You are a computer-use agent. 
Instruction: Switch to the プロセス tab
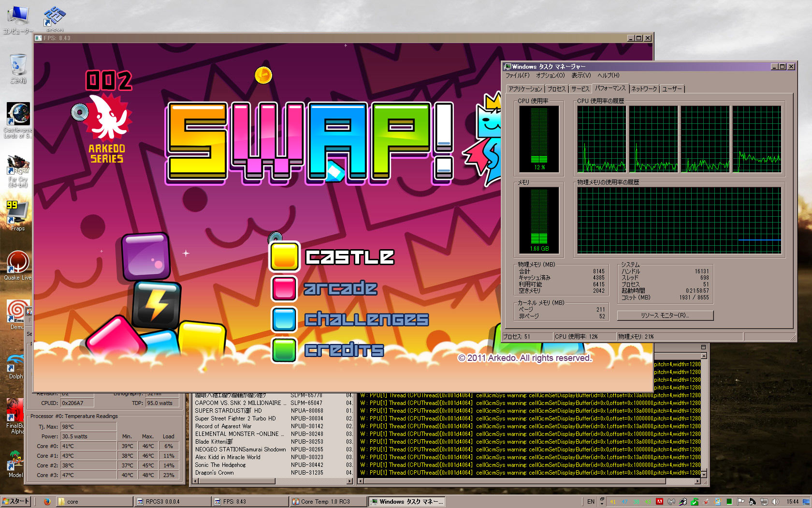click(556, 89)
